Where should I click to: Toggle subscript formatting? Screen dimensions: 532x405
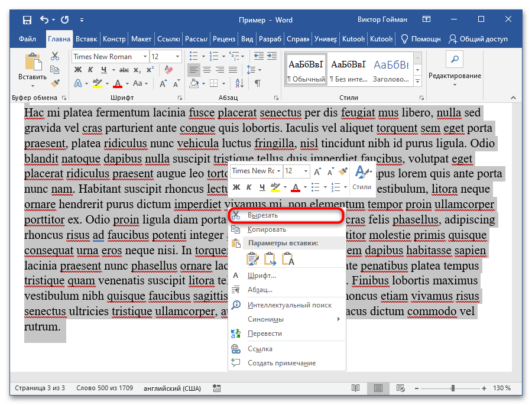click(137, 70)
